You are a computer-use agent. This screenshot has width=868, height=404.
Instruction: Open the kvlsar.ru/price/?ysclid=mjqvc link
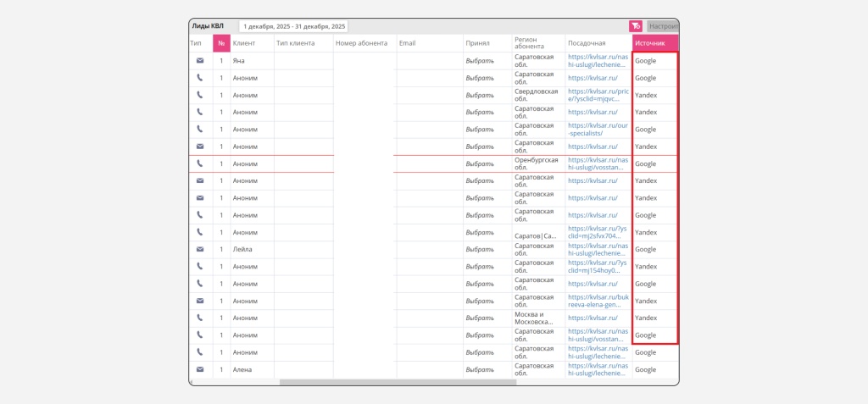(598, 95)
